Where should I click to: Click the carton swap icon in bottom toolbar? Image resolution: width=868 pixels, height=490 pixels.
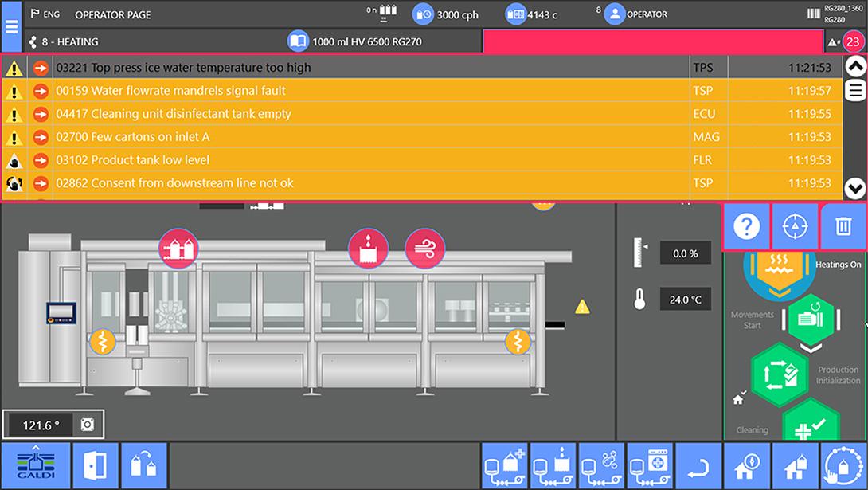coord(143,465)
